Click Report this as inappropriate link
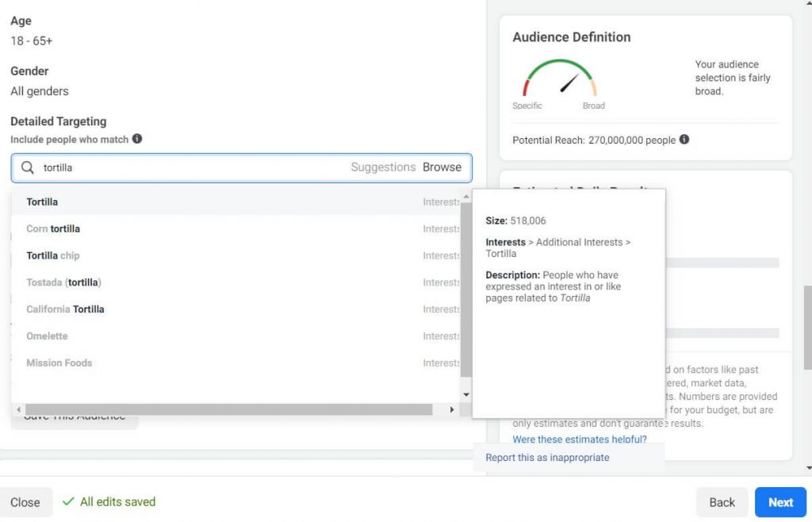Screen dimensions: 812x522 point(547,458)
